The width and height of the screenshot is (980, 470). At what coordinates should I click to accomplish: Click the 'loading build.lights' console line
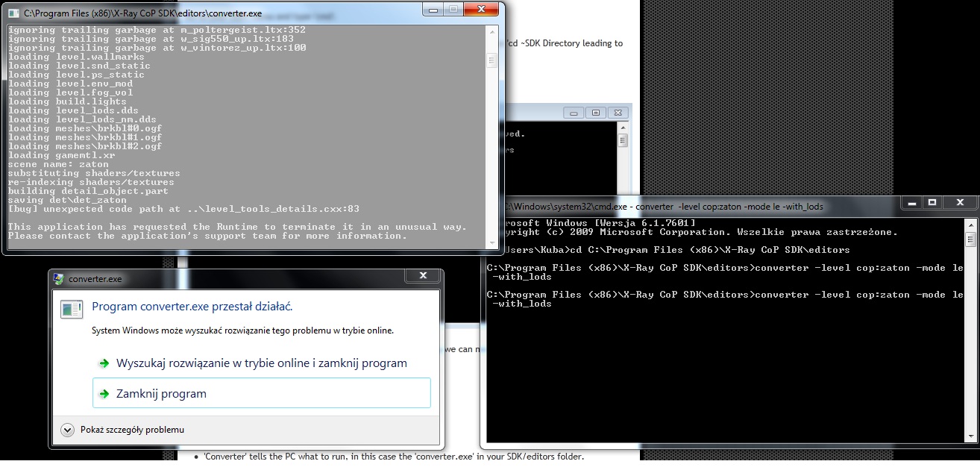coord(67,101)
